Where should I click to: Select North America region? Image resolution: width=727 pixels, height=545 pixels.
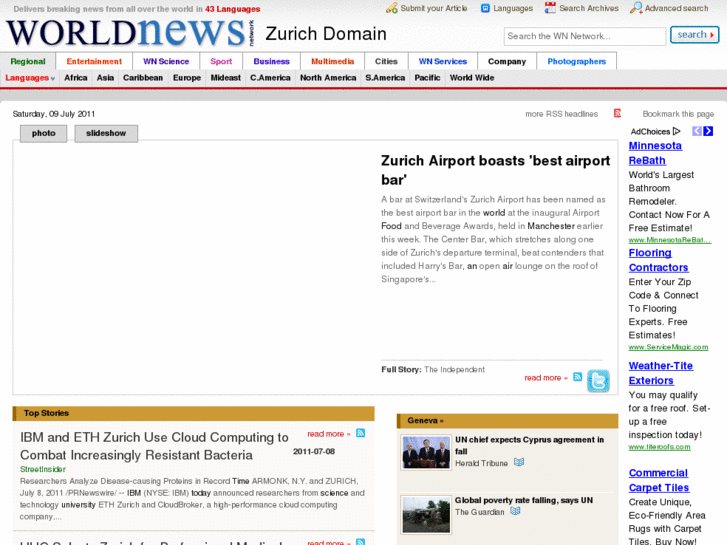click(328, 78)
